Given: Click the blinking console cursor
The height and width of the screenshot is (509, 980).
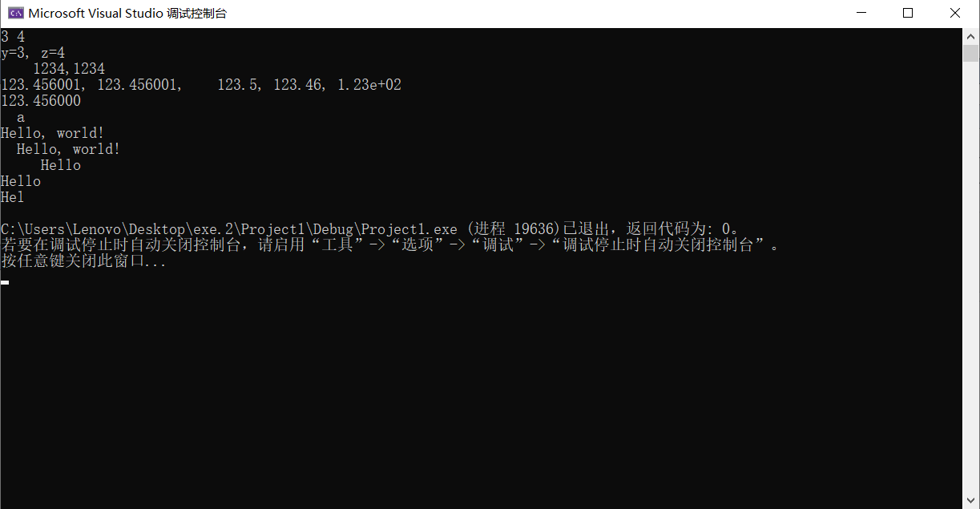Looking at the screenshot, I should 5,282.
